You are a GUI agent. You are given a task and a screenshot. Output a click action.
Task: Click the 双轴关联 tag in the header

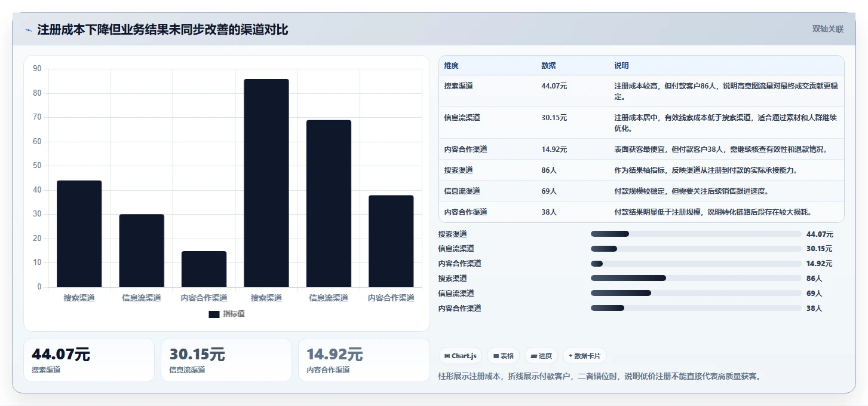pyautogui.click(x=827, y=29)
